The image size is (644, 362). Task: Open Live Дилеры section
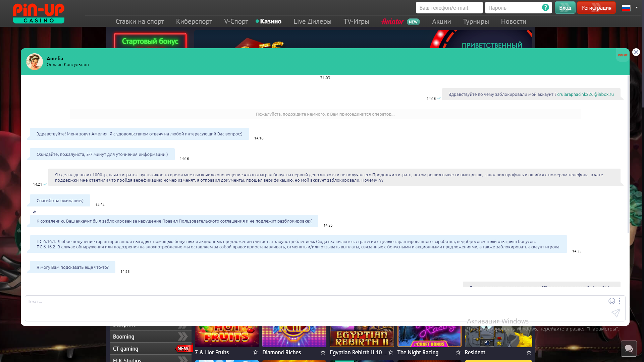coord(312,21)
